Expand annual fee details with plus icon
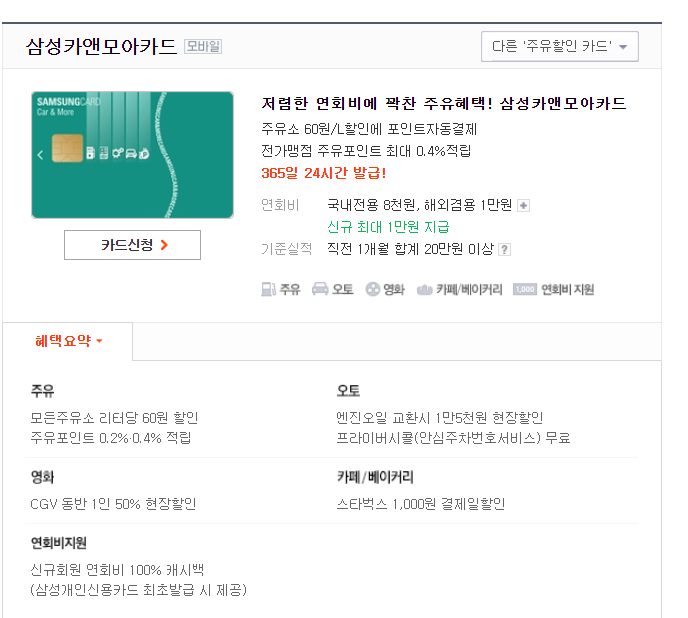 [523, 205]
